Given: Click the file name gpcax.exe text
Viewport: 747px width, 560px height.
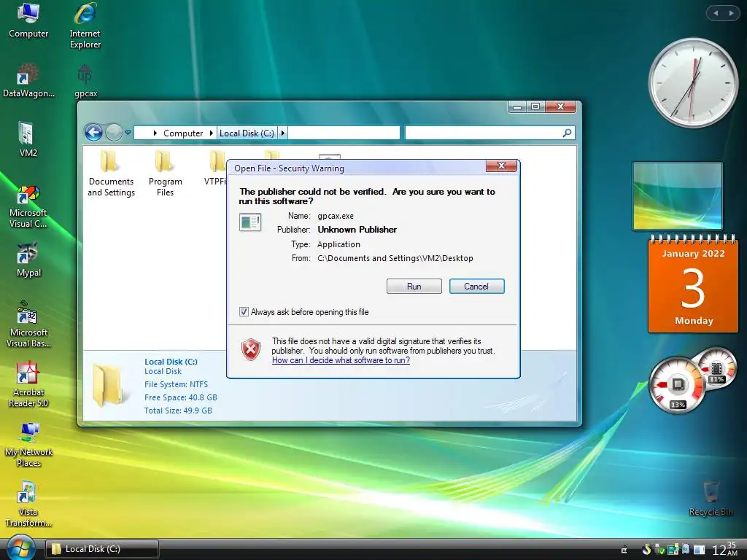Looking at the screenshot, I should pos(336,216).
